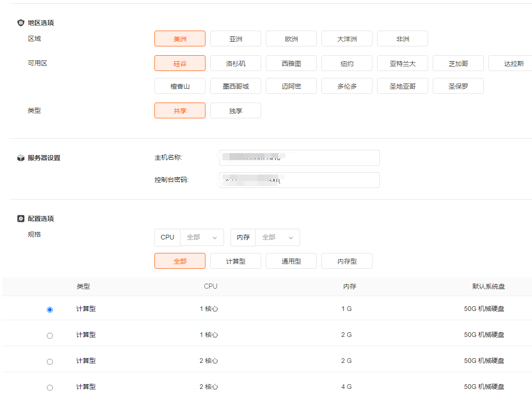This screenshot has width=532, height=394.
Task: Select the 洛杉矶 availability zone
Action: 236,64
